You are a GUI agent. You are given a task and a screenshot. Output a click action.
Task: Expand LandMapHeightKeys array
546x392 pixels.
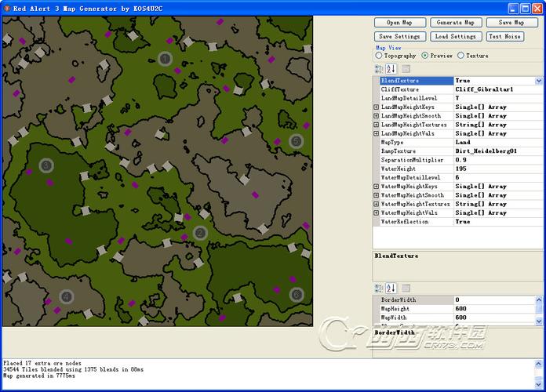(376, 107)
